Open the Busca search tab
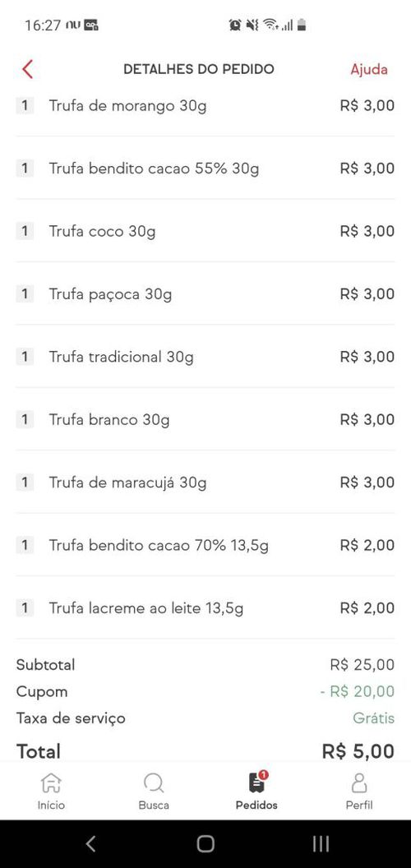Image resolution: width=411 pixels, height=868 pixels. coord(154,791)
